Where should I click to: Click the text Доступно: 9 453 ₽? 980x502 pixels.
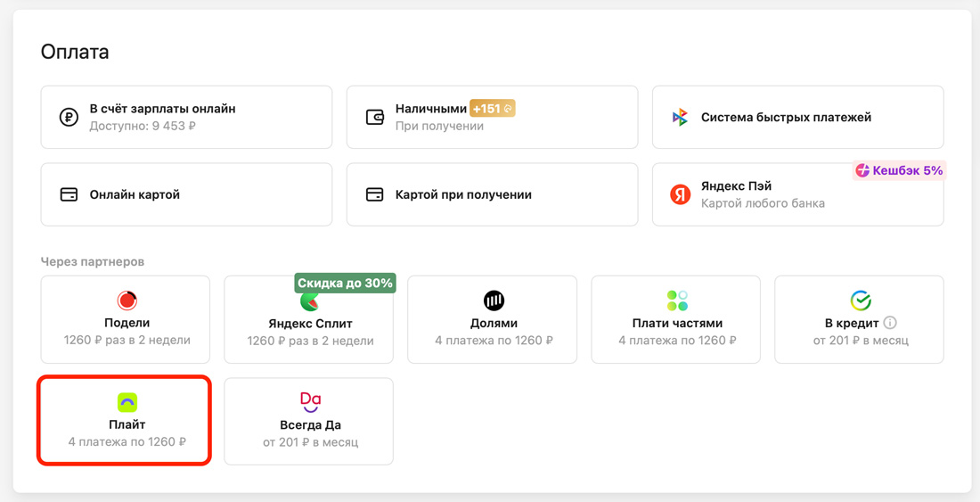click(143, 126)
